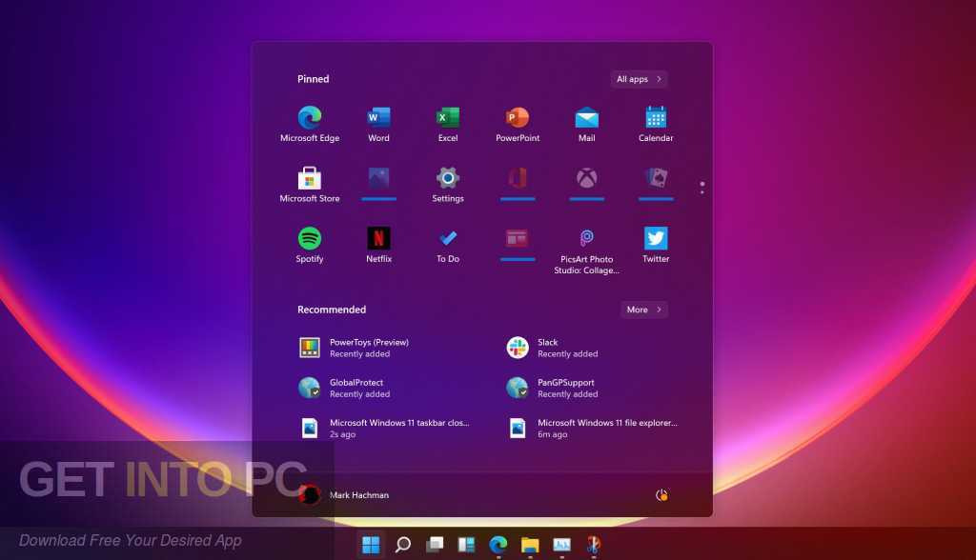Open Widgets from the taskbar
Image resolution: width=976 pixels, height=560 pixels.
pos(466,545)
